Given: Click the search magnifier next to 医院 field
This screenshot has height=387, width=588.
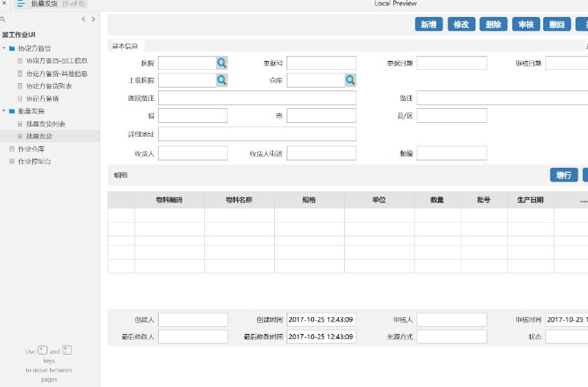Looking at the screenshot, I should click(222, 63).
